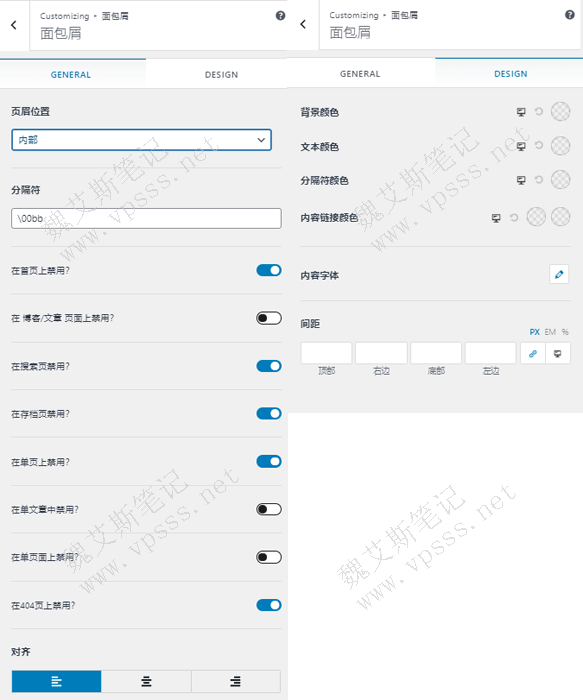Switch to the GENERAL tab in right panel
Viewport: 583px width, 700px height.
(x=360, y=74)
